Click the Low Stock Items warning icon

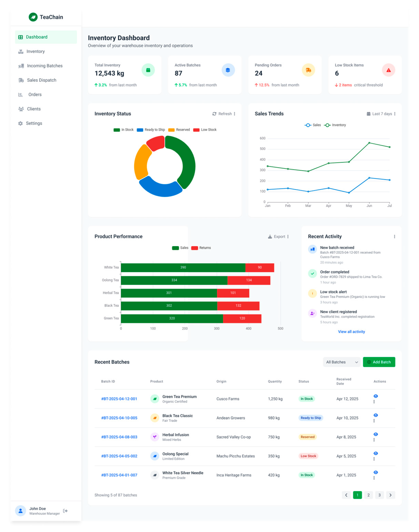pyautogui.click(x=389, y=70)
